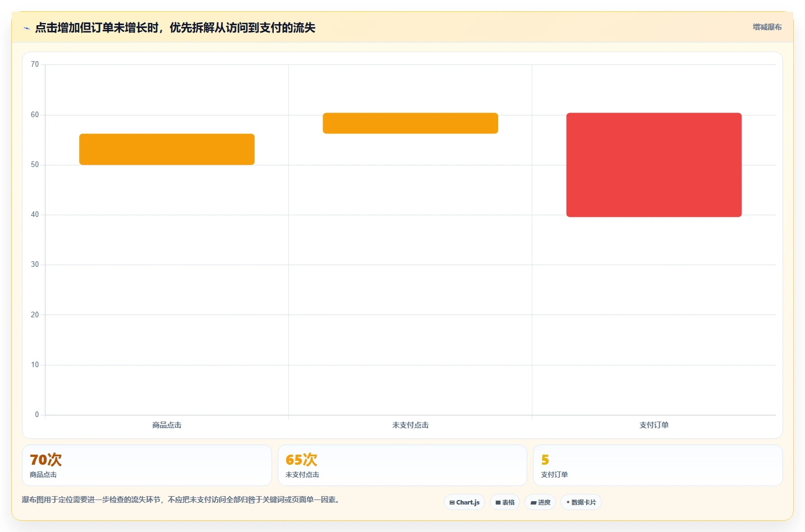Image resolution: width=805 pixels, height=532 pixels.
Task: Click the 增减瀑布 label in the header
Action: 767,27
